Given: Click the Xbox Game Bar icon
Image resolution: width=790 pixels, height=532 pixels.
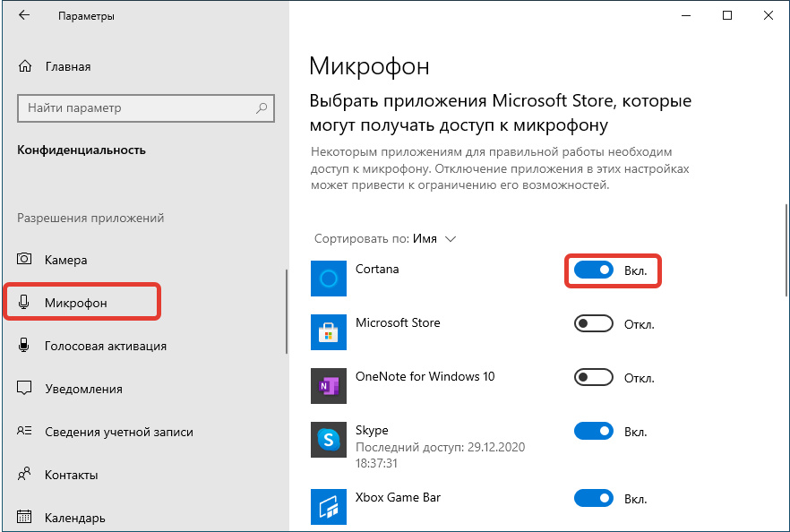Looking at the screenshot, I should [328, 506].
